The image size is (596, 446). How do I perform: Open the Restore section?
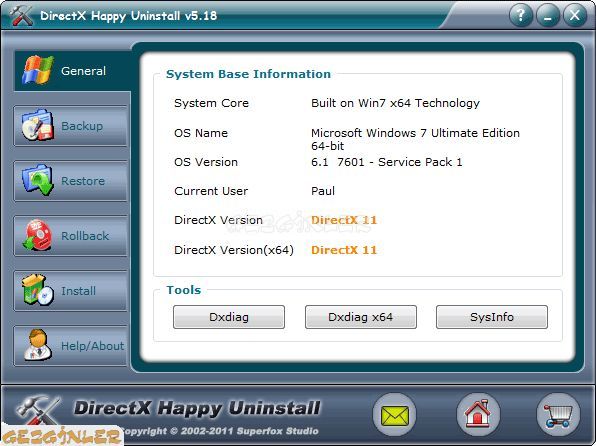71,181
